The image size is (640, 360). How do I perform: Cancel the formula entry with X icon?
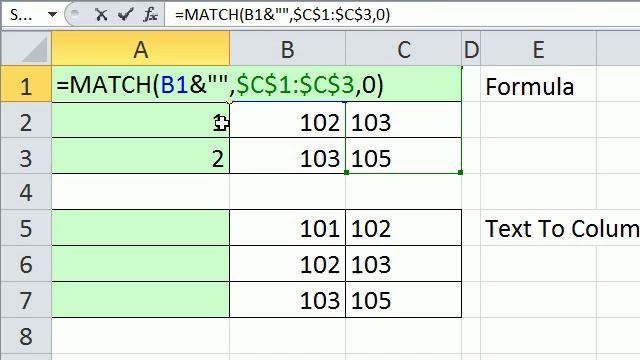click(x=101, y=15)
